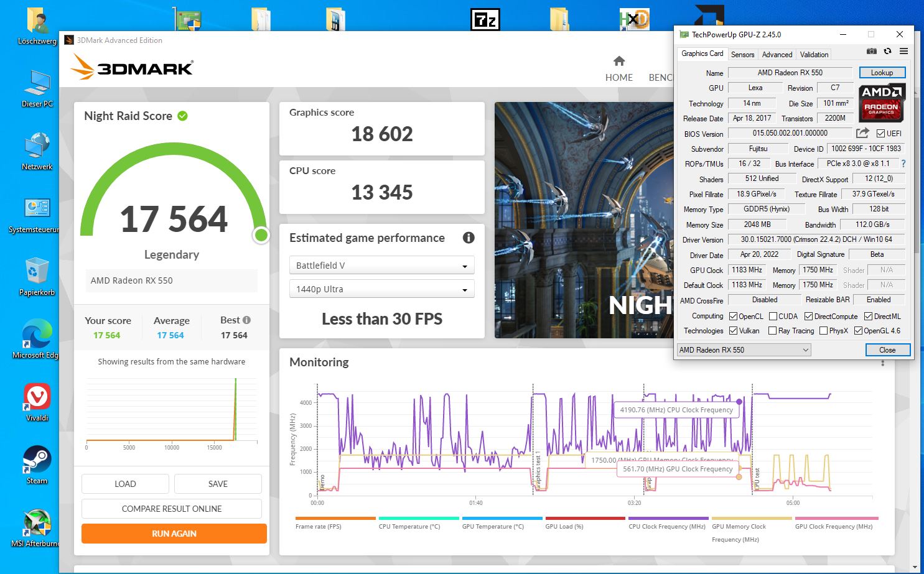Click the BIOS share/export icon in GPU-Z
This screenshot has width=924, height=574.
click(x=862, y=133)
